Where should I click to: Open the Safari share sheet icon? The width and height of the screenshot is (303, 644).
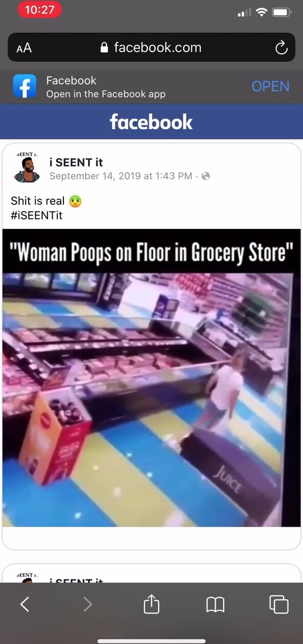(151, 604)
